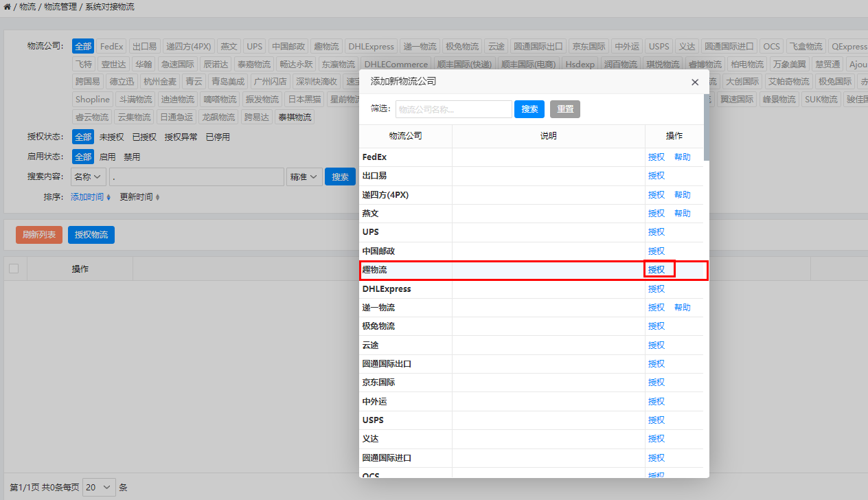Screen dimensions: 868x500
Task: Select the FedEx logistics company tag
Action: [111, 47]
